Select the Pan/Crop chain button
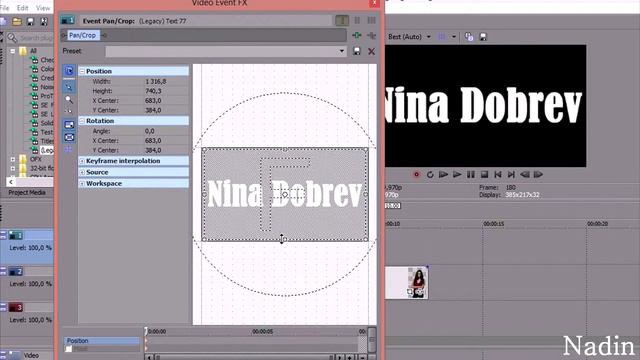The width and height of the screenshot is (640, 360). tap(83, 36)
